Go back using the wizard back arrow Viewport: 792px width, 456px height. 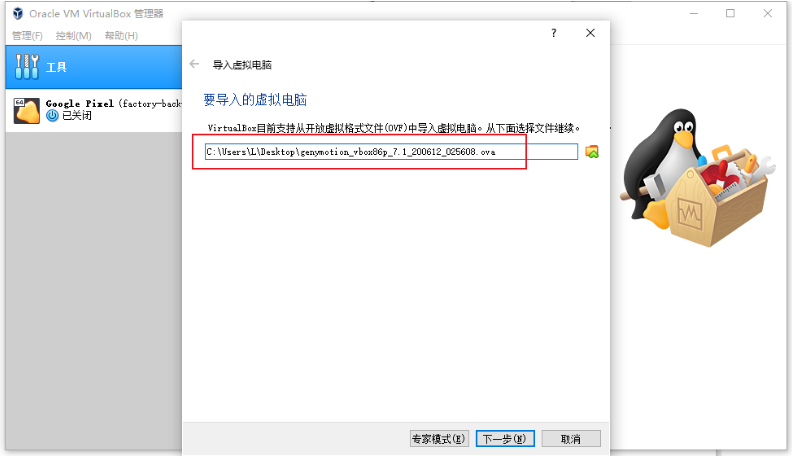click(194, 64)
